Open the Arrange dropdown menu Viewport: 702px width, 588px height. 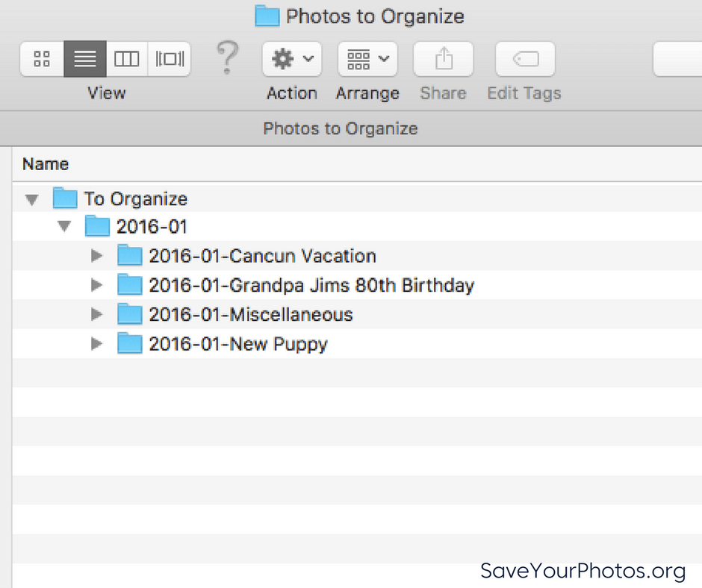pyautogui.click(x=367, y=59)
